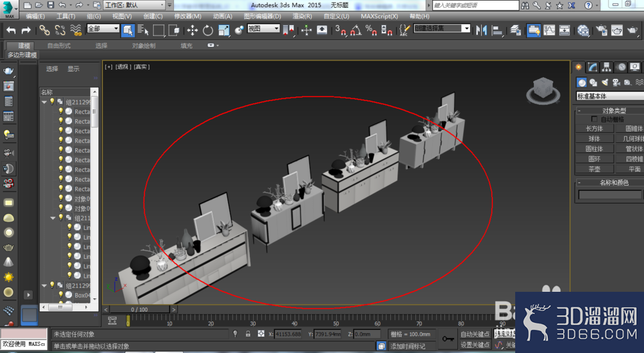Toggle Window/Crossing selection mode
The height and width of the screenshot is (353, 644).
(x=174, y=30)
